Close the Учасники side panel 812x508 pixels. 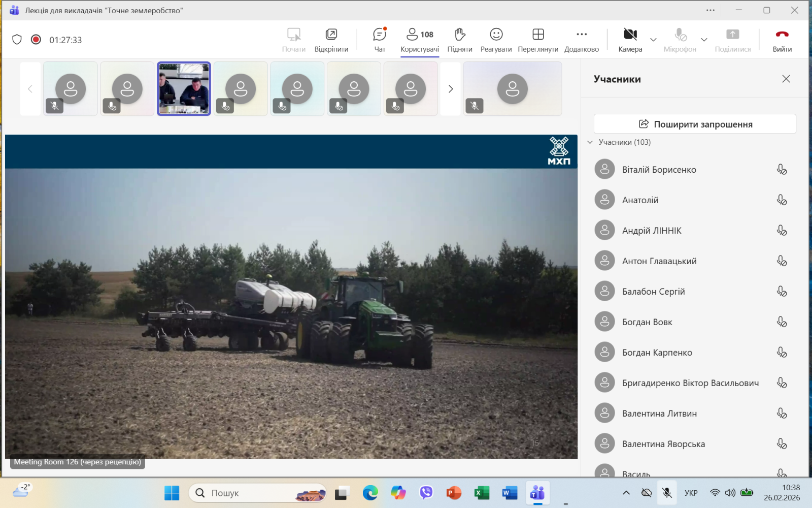coord(786,79)
